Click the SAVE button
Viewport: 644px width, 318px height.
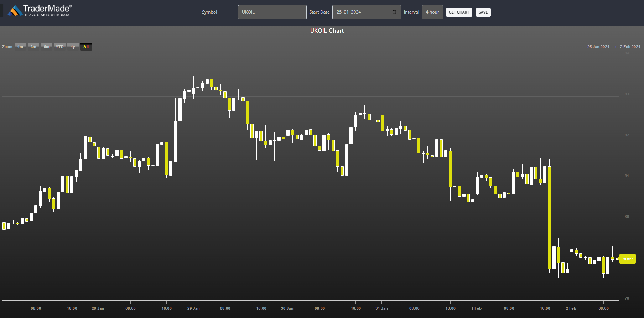pos(483,12)
